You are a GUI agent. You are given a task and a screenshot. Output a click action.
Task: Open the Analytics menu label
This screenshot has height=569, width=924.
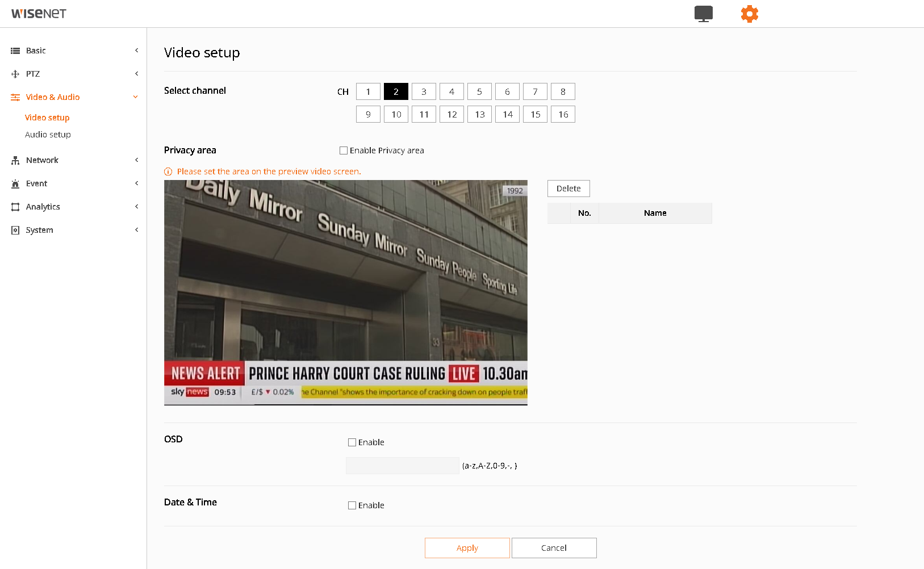[x=43, y=207]
